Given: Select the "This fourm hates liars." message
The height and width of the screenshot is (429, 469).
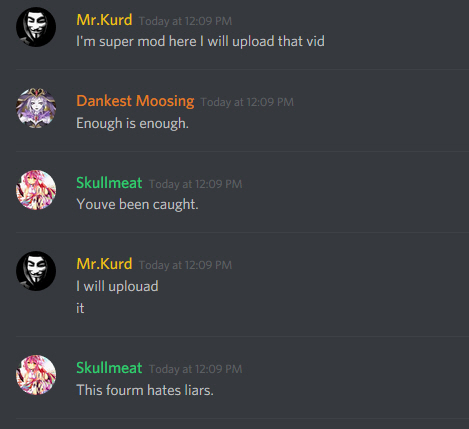Looking at the screenshot, I should point(145,390).
